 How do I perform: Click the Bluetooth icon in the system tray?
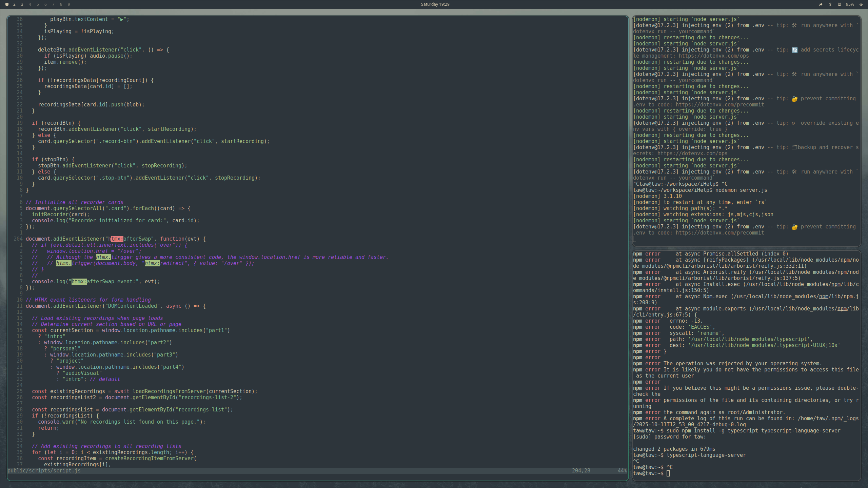pos(830,4)
